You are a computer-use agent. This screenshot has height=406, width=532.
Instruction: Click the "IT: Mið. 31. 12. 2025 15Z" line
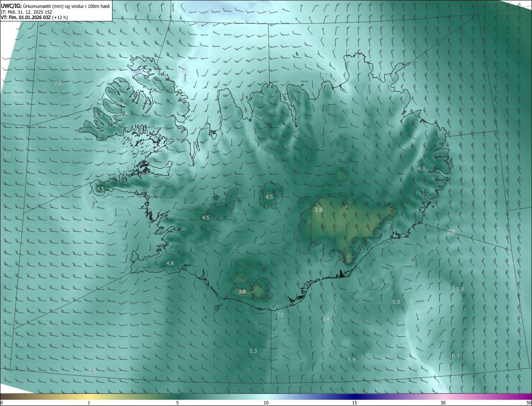(27, 12)
